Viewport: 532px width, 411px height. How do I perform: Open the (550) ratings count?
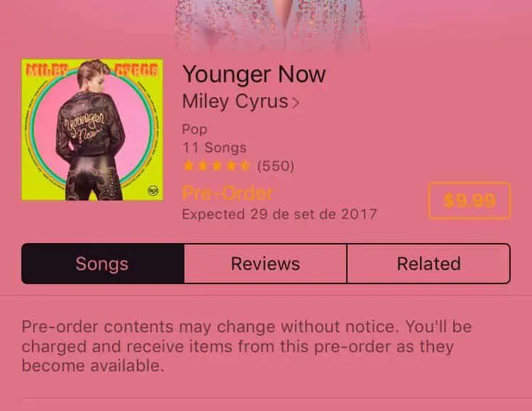(275, 166)
